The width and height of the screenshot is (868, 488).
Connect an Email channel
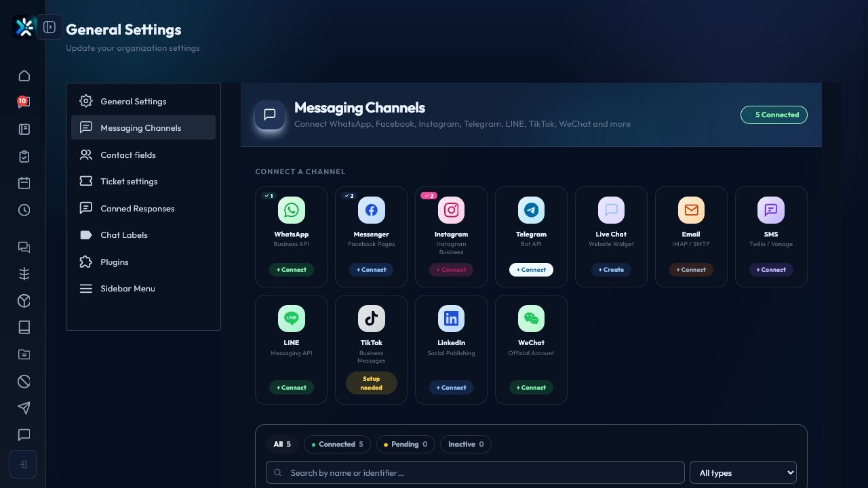[x=691, y=270]
